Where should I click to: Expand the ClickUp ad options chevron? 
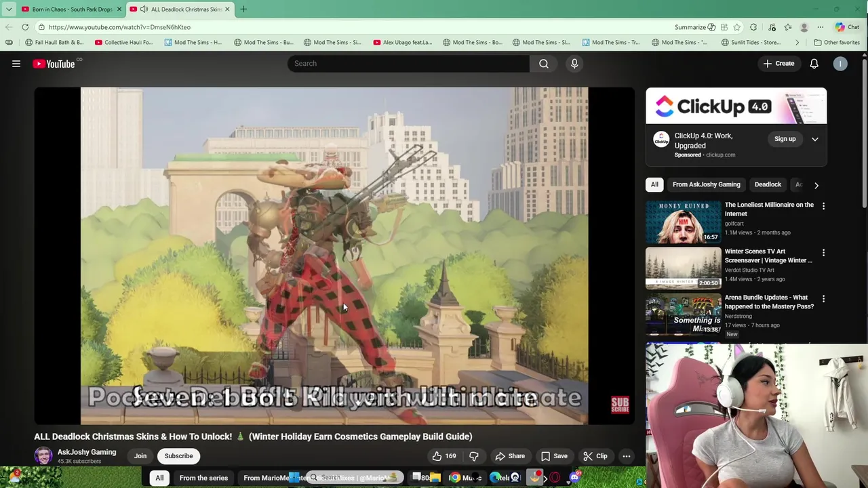815,139
